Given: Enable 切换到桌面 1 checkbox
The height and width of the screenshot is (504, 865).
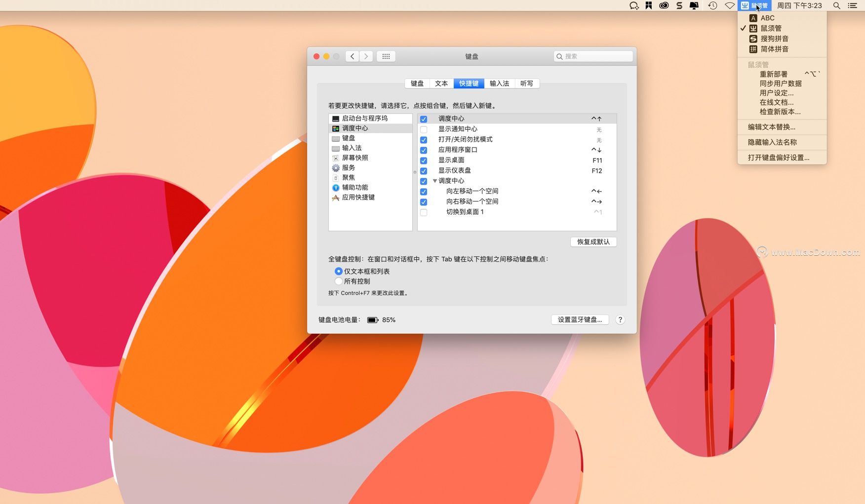Looking at the screenshot, I should coord(424,212).
